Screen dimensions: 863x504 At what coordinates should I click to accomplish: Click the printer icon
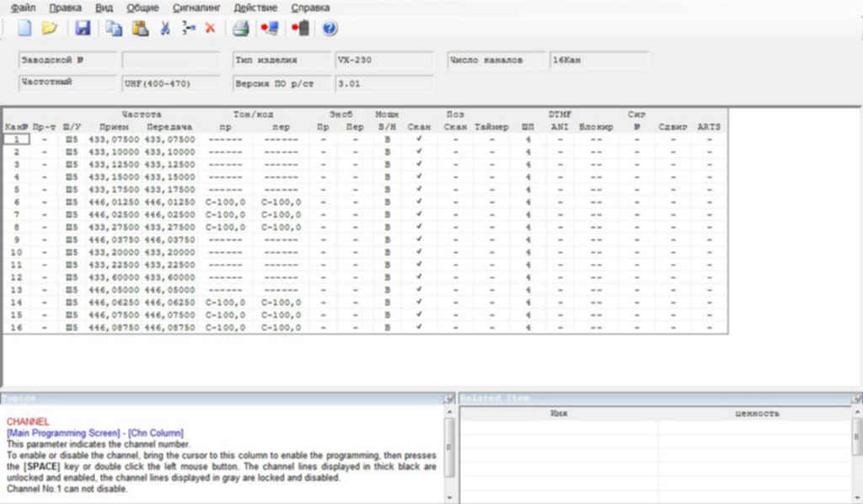tap(241, 28)
